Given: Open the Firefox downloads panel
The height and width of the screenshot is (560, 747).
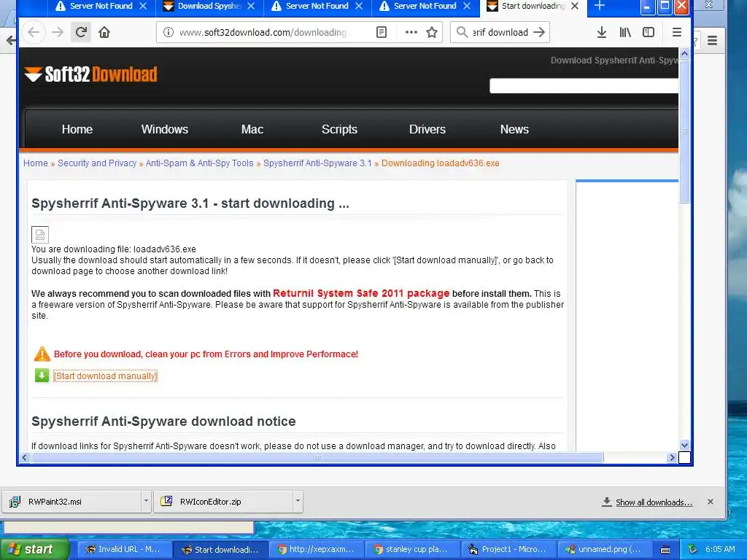Looking at the screenshot, I should (602, 32).
